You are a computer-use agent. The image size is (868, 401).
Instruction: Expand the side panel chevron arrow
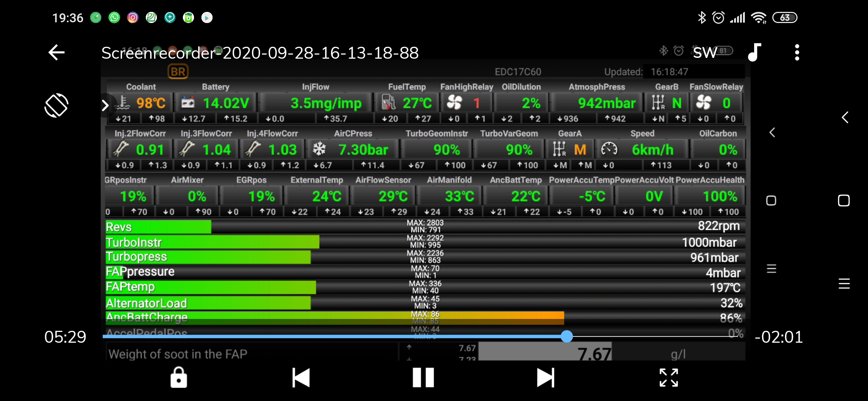[x=105, y=105]
